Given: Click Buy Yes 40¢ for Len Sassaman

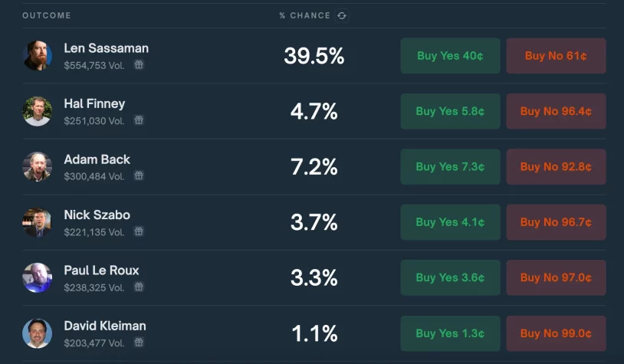Looking at the screenshot, I should pyautogui.click(x=450, y=56).
